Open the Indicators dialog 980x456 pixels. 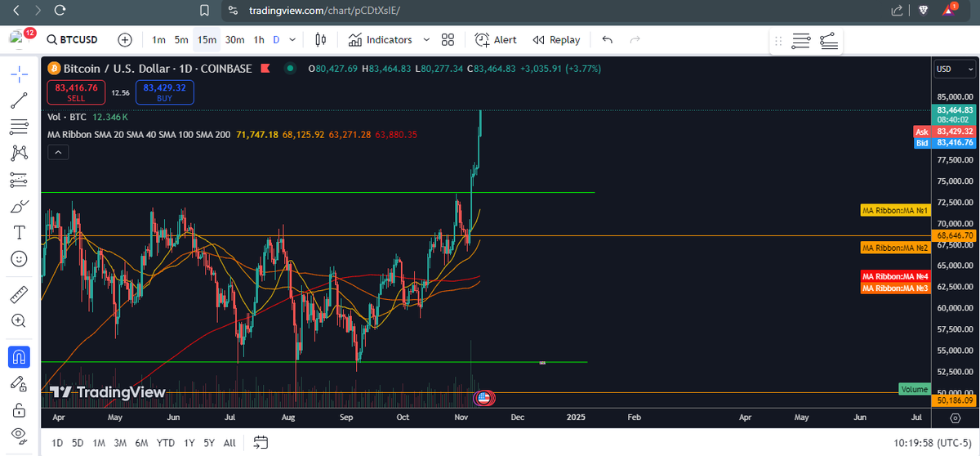coord(380,39)
